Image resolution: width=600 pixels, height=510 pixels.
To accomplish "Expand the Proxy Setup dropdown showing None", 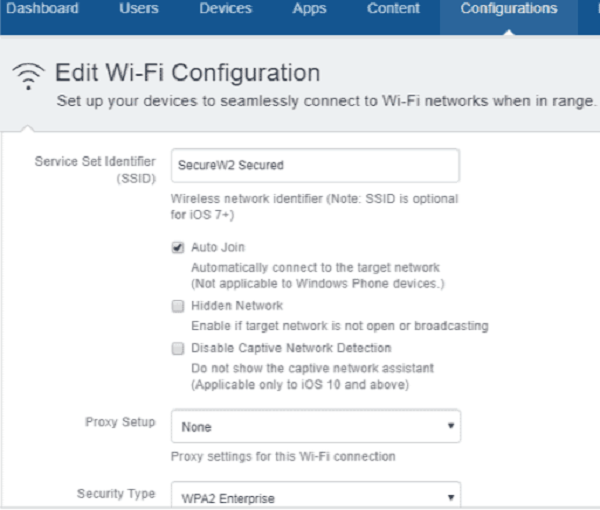I will click(315, 426).
